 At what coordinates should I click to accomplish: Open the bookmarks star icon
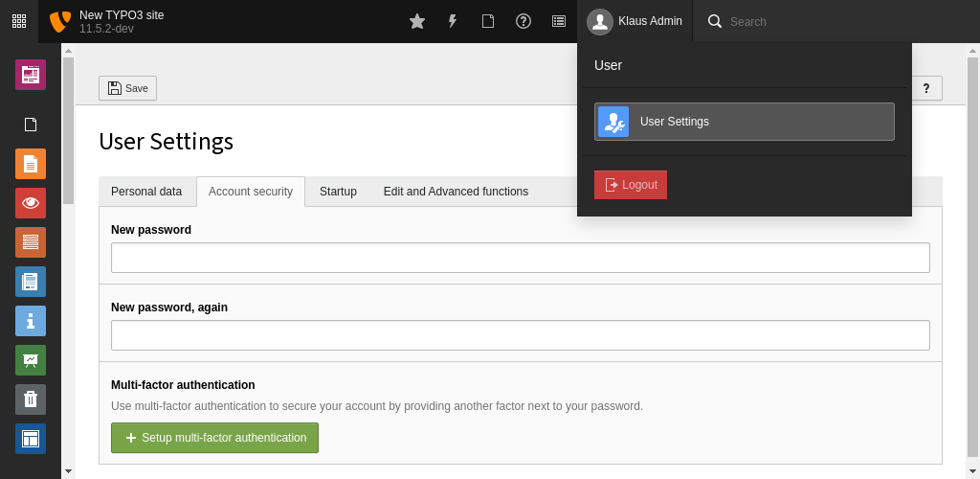[x=417, y=21]
